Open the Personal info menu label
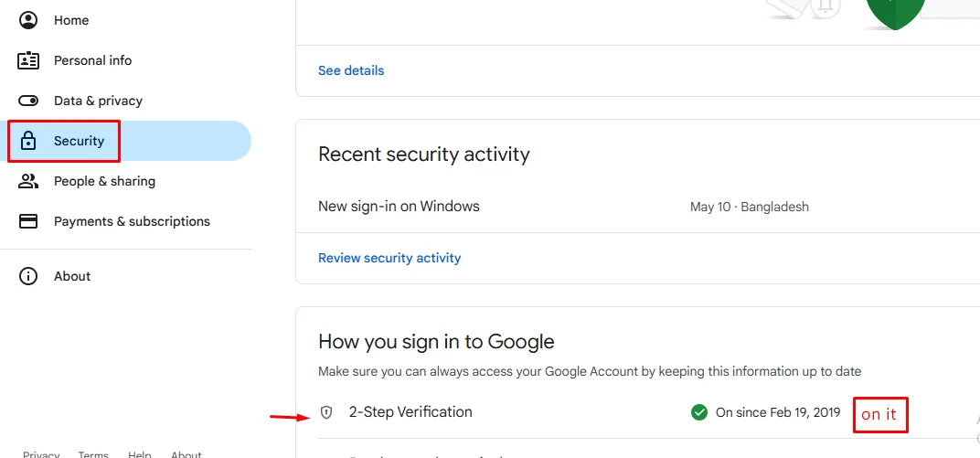 tap(92, 60)
